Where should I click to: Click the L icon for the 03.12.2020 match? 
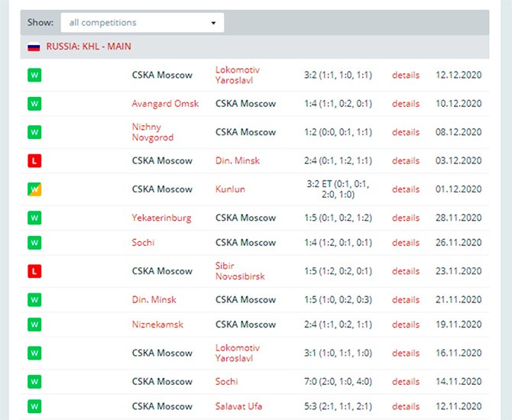point(34,160)
